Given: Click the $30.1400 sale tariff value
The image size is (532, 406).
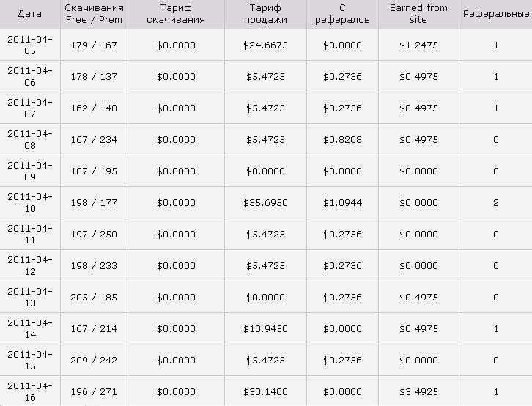Looking at the screenshot, I should (x=265, y=392).
